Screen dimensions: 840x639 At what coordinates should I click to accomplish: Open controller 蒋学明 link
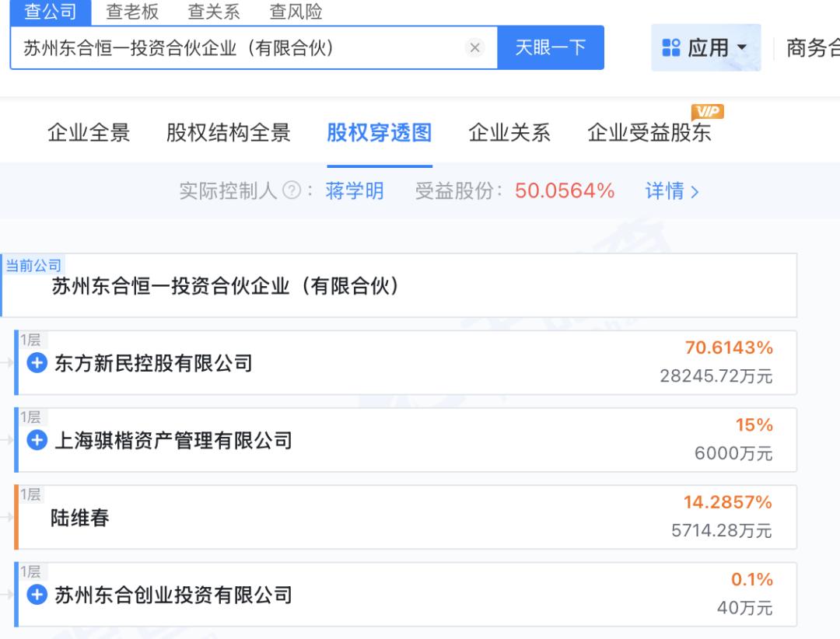[x=355, y=190]
